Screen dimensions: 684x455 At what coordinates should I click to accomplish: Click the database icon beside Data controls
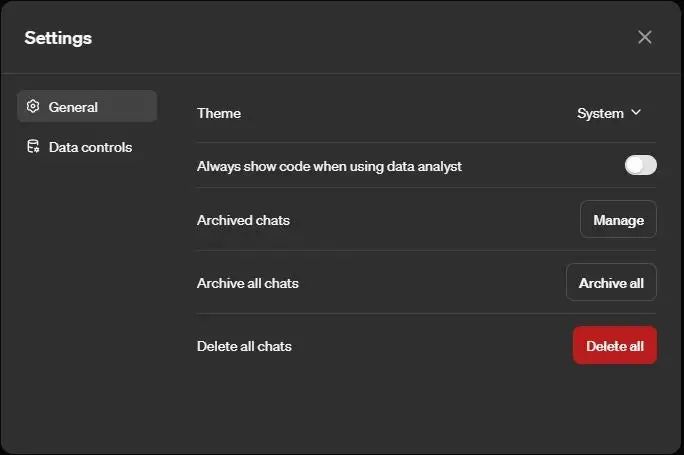(x=33, y=147)
